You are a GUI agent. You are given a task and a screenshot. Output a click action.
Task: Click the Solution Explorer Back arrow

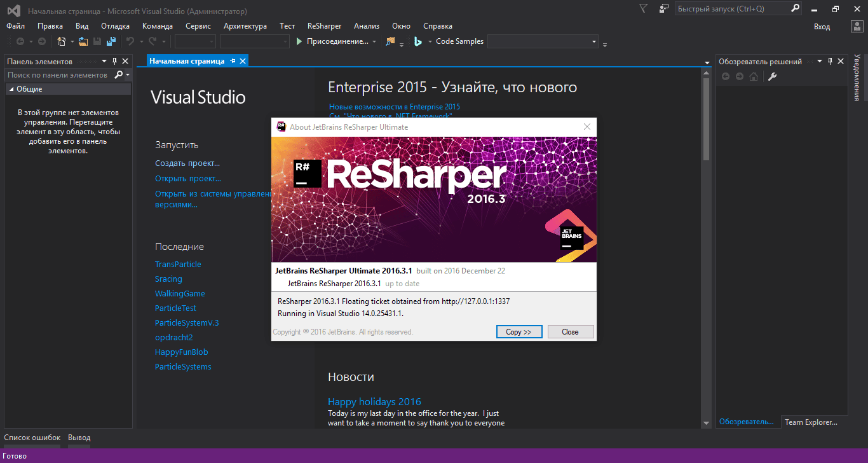coord(726,76)
